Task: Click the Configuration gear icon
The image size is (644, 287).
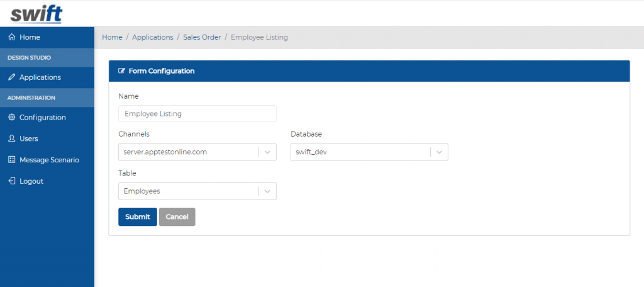Action: 11,117
